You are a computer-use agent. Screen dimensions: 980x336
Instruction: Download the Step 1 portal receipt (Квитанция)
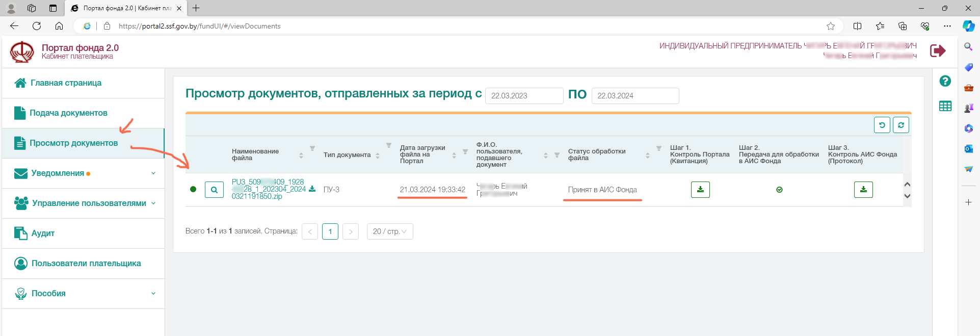pos(700,190)
